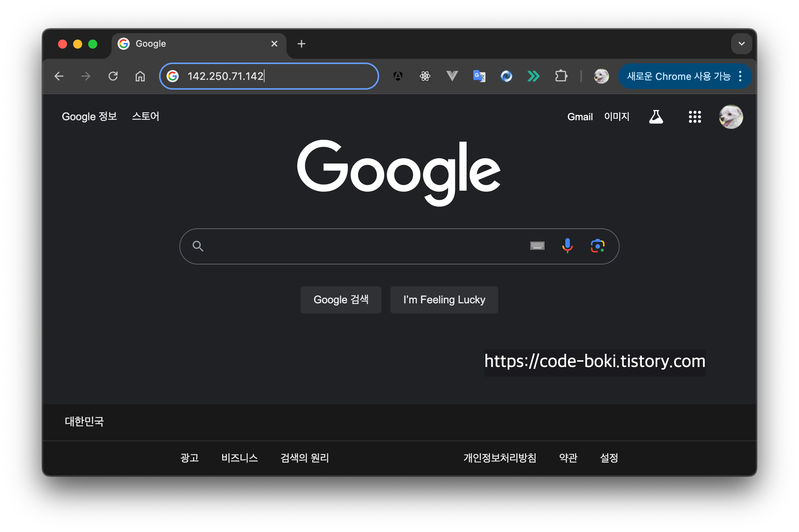Open a new tab with plus button
The image size is (799, 532).
[301, 44]
